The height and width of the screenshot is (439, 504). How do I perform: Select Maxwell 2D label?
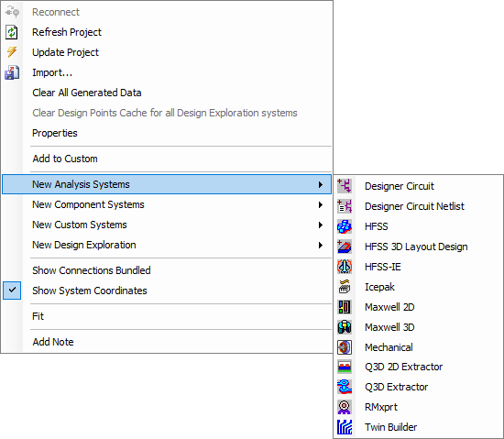pos(389,307)
